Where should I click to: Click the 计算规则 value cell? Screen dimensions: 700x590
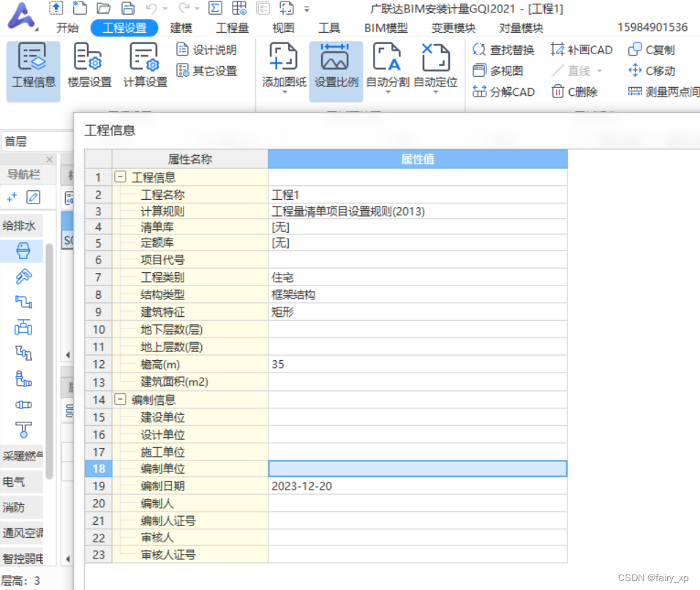coord(418,212)
